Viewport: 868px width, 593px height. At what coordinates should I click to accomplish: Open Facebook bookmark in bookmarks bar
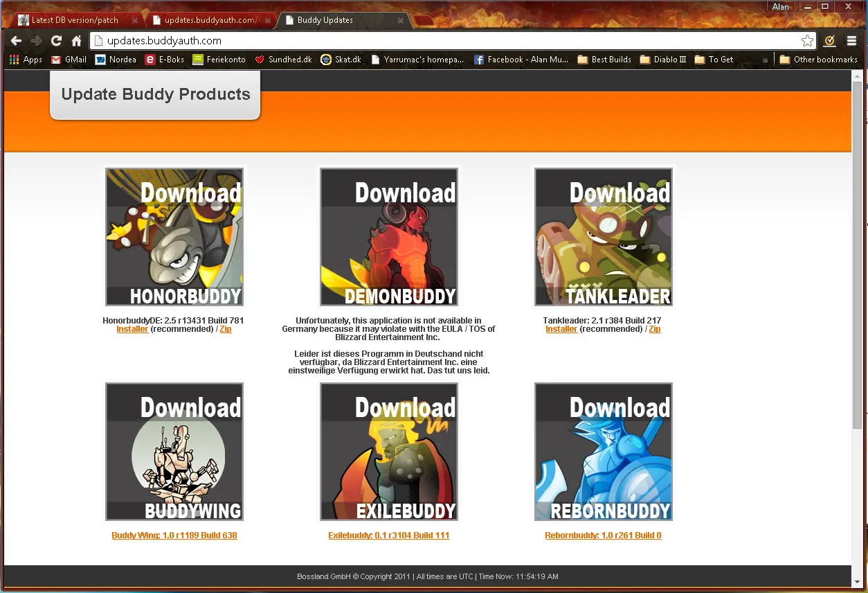521,60
